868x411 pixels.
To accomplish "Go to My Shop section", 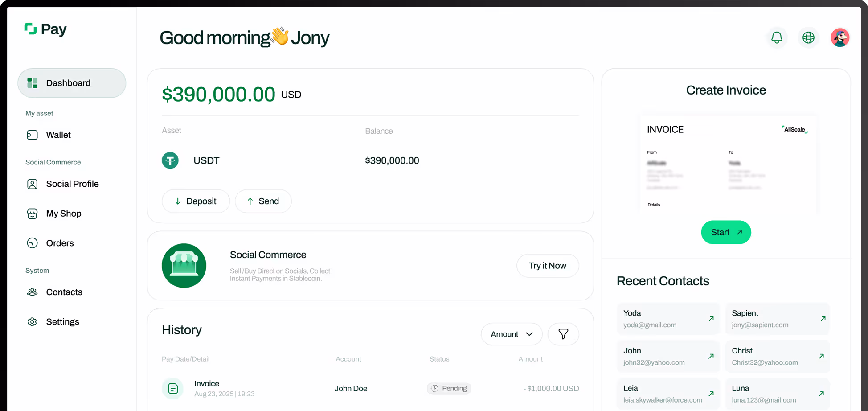I will pyautogui.click(x=63, y=214).
